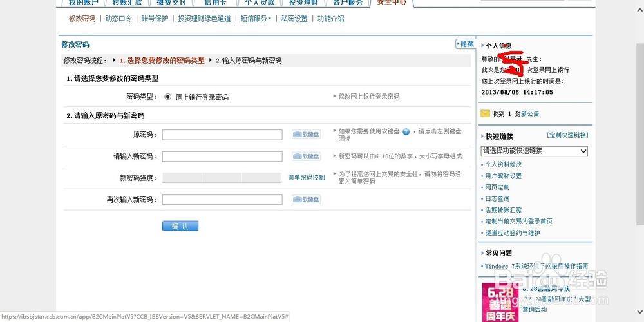Open 请选择功能快速链接 combo box
The height and width of the screenshot is (322, 644).
535,151
